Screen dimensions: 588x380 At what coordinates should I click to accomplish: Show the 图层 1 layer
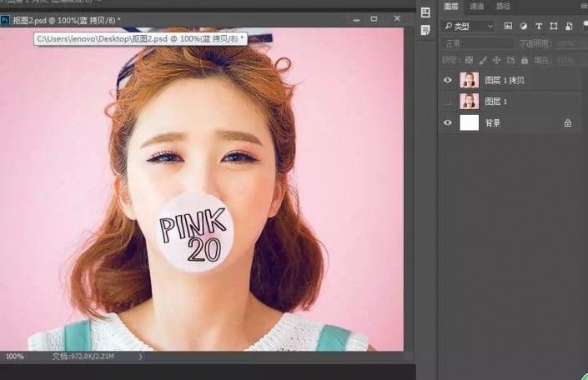pyautogui.click(x=448, y=101)
